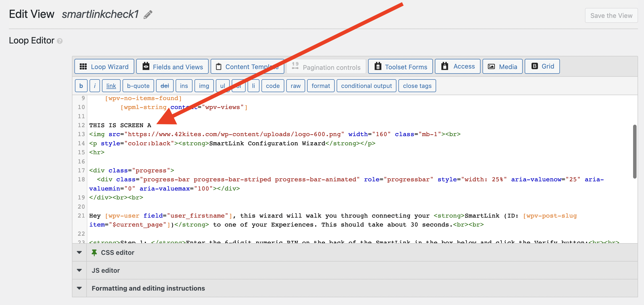The image size is (644, 305).
Task: Click the progress-bar-striped div line
Action: point(346,184)
